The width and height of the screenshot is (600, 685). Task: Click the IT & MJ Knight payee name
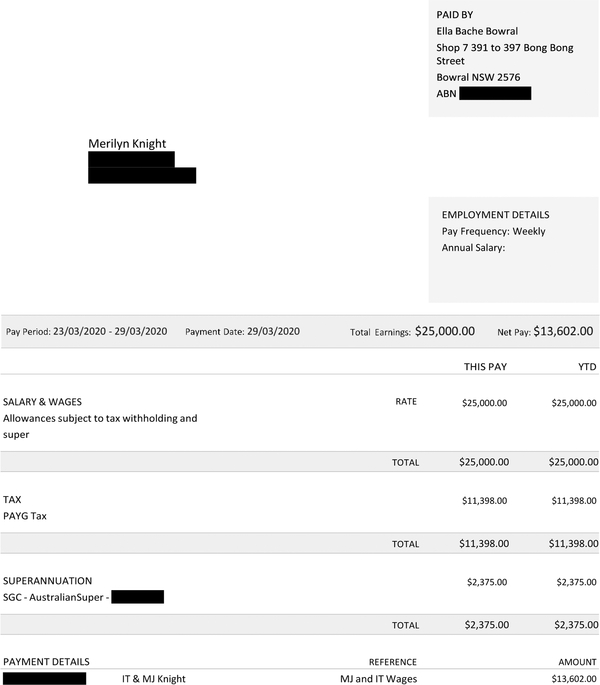[154, 679]
